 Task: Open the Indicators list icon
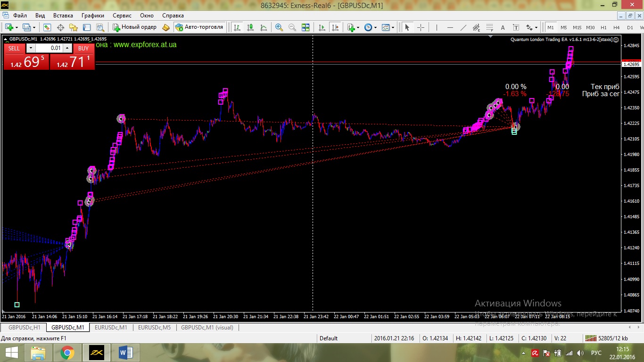click(351, 27)
